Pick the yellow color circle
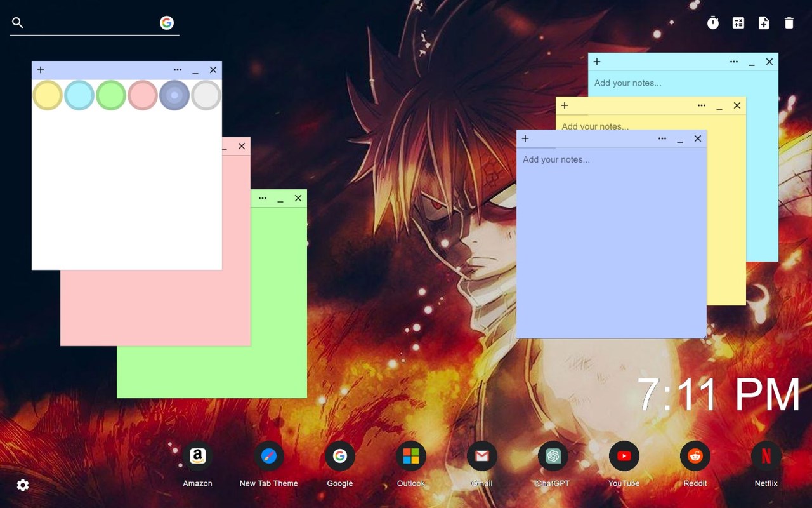Viewport: 812px width, 508px height. [x=48, y=95]
